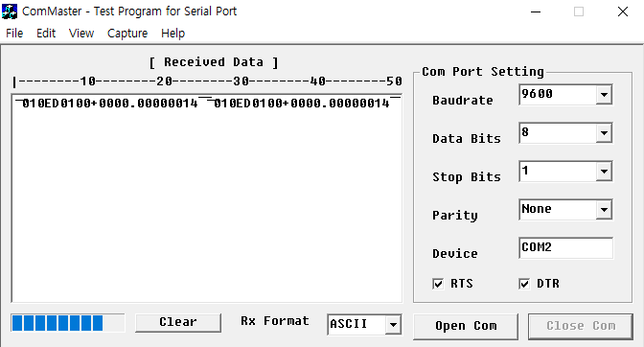
Task: Click the ComMaster app icon in title bar
Action: (10, 12)
